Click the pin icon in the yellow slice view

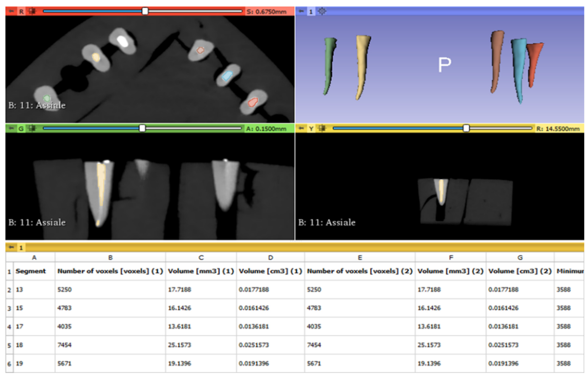(x=301, y=128)
